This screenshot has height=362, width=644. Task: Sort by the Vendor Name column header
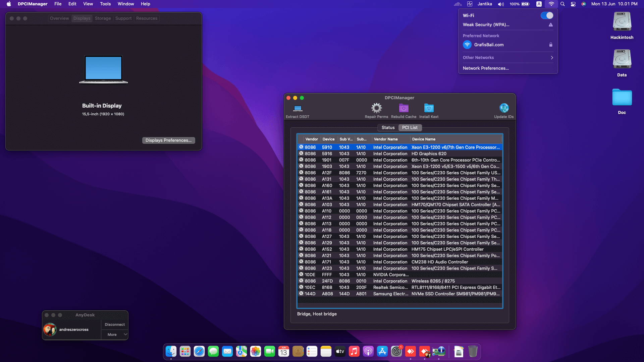[391, 139]
